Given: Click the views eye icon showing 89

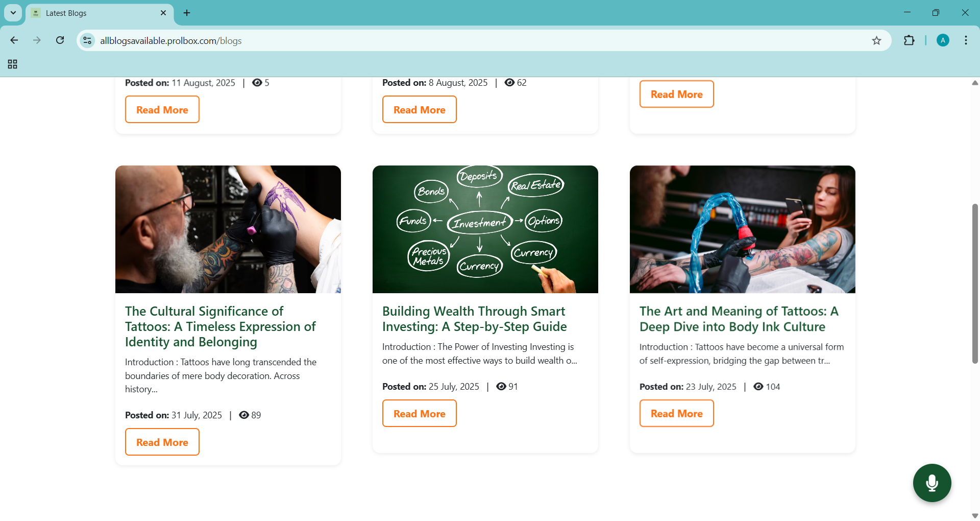Looking at the screenshot, I should [244, 415].
